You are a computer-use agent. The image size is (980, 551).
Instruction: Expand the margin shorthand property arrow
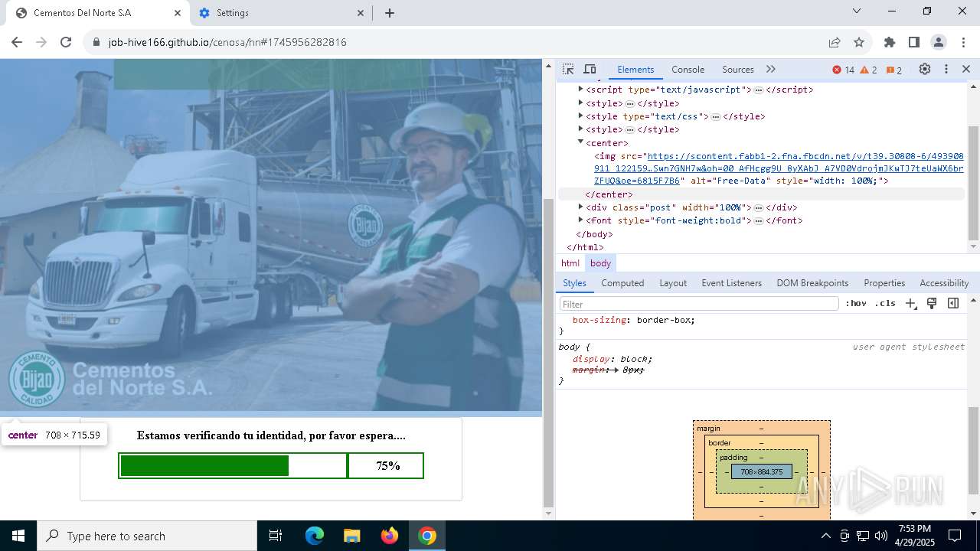pos(618,370)
